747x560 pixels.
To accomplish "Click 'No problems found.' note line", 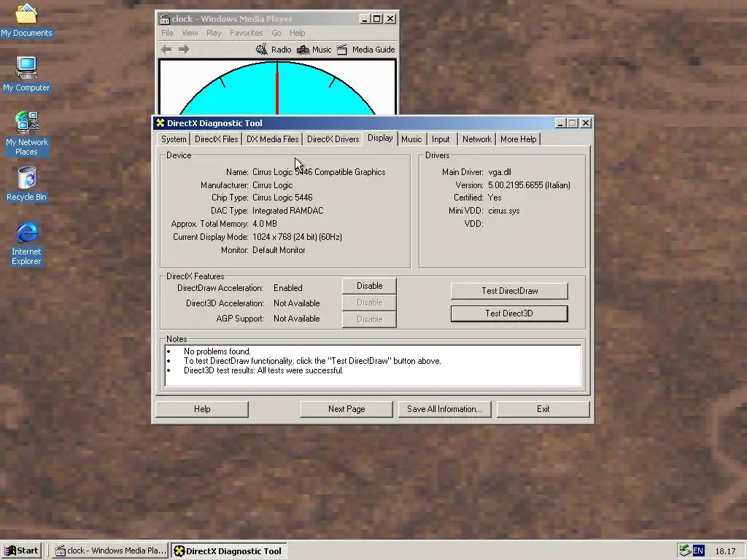I will [217, 351].
